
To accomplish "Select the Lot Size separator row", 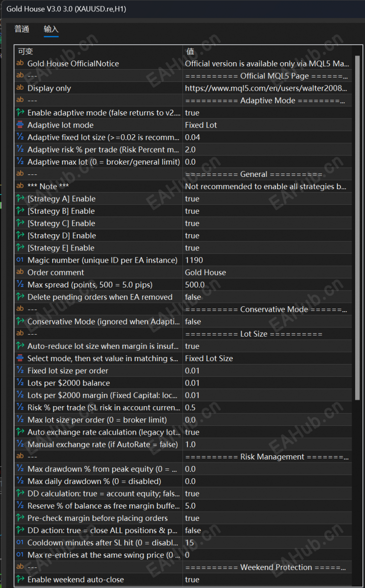I will coord(183,334).
